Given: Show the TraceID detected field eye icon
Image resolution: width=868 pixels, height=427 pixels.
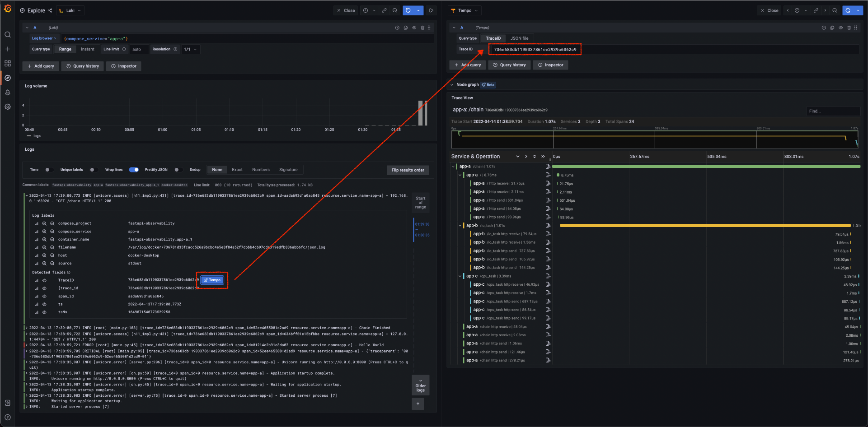Looking at the screenshot, I should coord(44,280).
